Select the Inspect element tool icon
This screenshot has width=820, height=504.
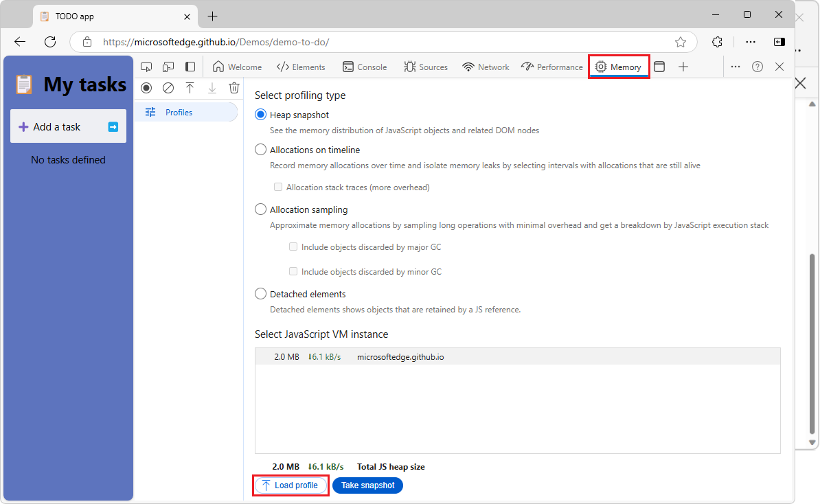[x=146, y=67]
